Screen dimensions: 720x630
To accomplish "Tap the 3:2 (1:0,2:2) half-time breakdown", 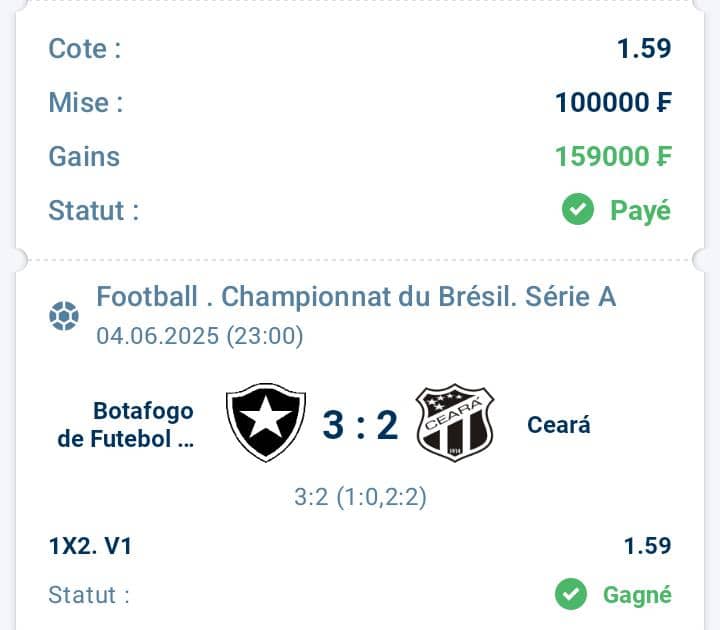I will click(x=360, y=497).
